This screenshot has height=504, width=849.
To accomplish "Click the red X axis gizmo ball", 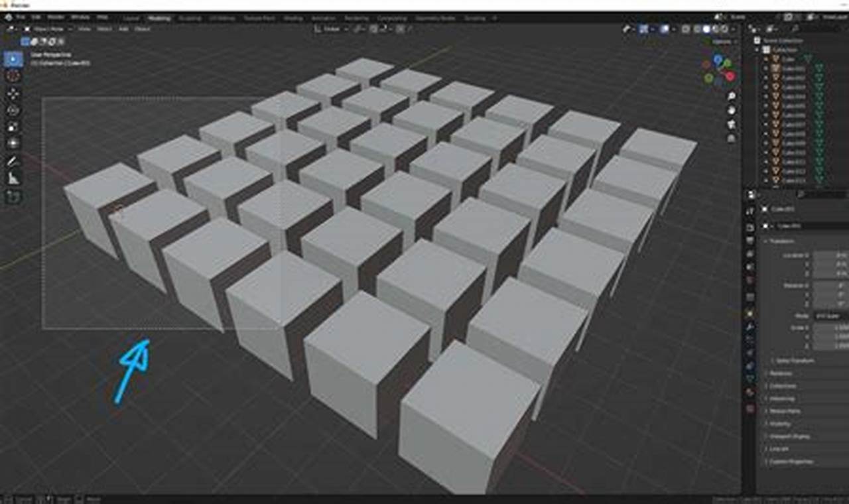I will point(730,76).
